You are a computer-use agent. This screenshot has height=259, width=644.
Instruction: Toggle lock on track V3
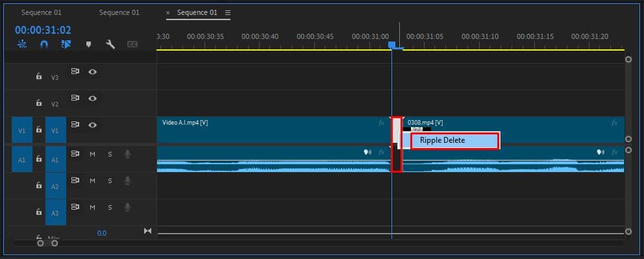coord(38,76)
